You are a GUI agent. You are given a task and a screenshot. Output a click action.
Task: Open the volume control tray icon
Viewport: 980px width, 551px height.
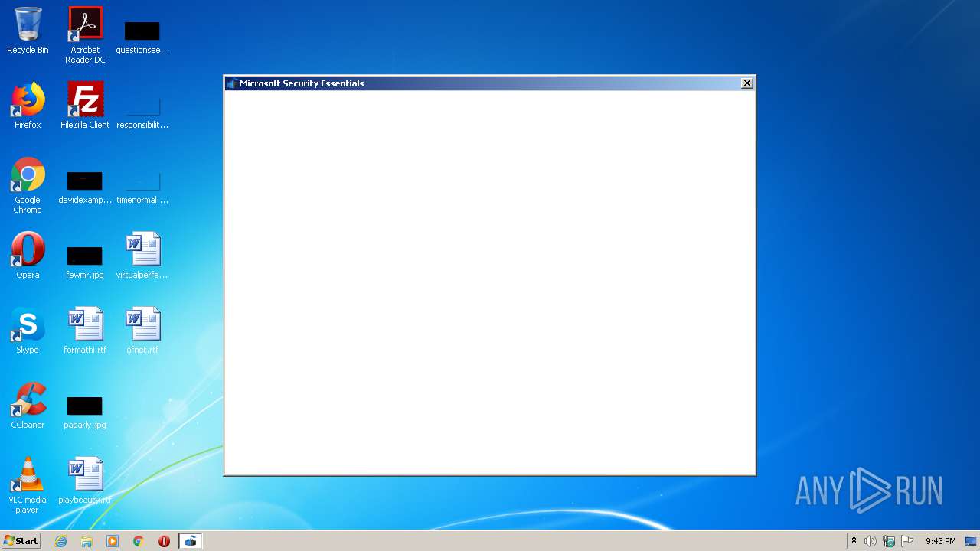pyautogui.click(x=871, y=541)
